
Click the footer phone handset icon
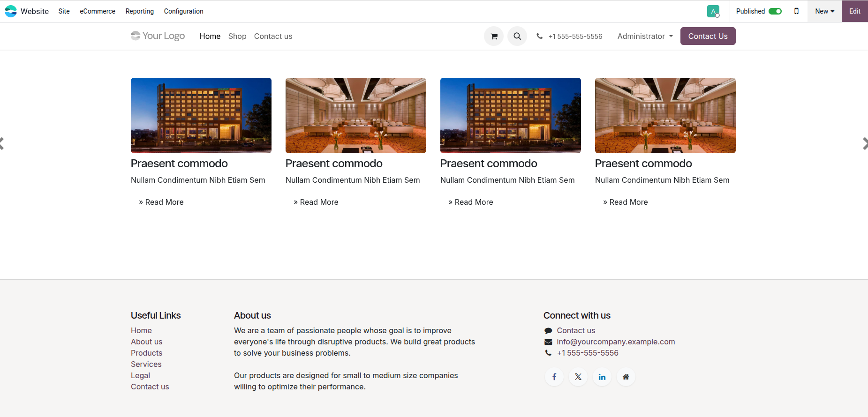548,353
